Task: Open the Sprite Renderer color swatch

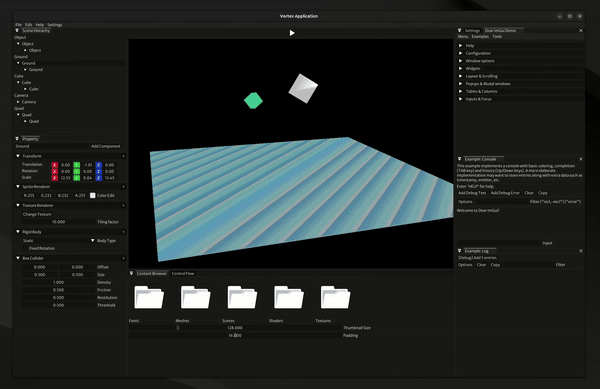Action: [x=93, y=195]
